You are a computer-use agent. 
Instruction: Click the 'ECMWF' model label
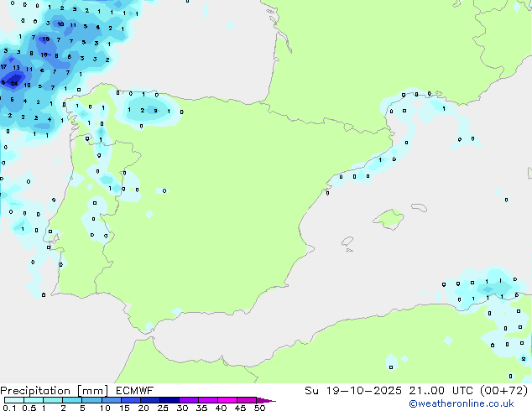click(135, 391)
